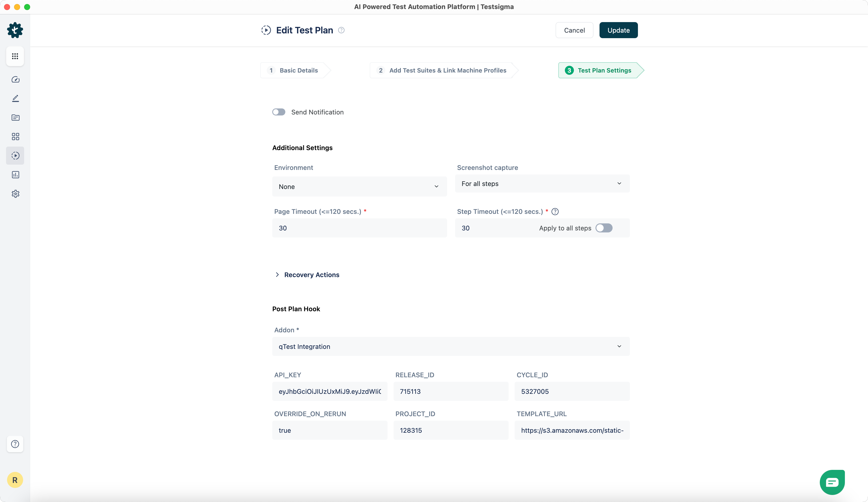This screenshot has height=502, width=868.
Task: Open the Test Data folder icon in sidebar
Action: [15, 118]
